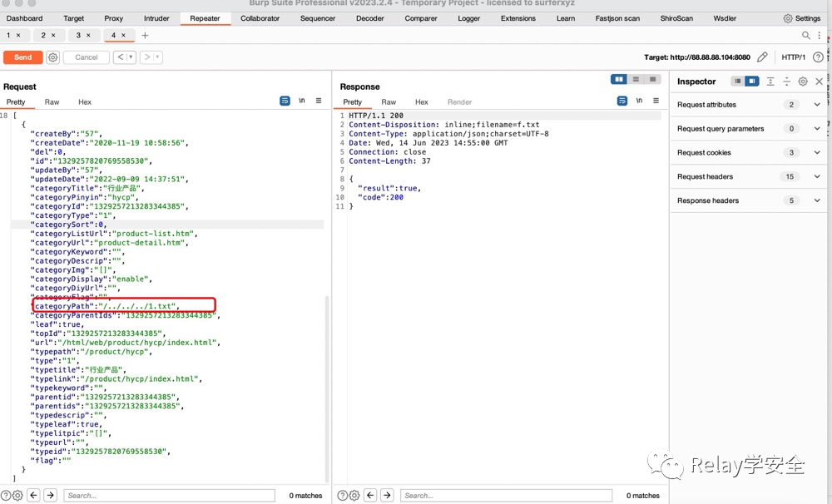Open the Extensions tab
Viewport: 832px width, 504px height.
tap(518, 18)
